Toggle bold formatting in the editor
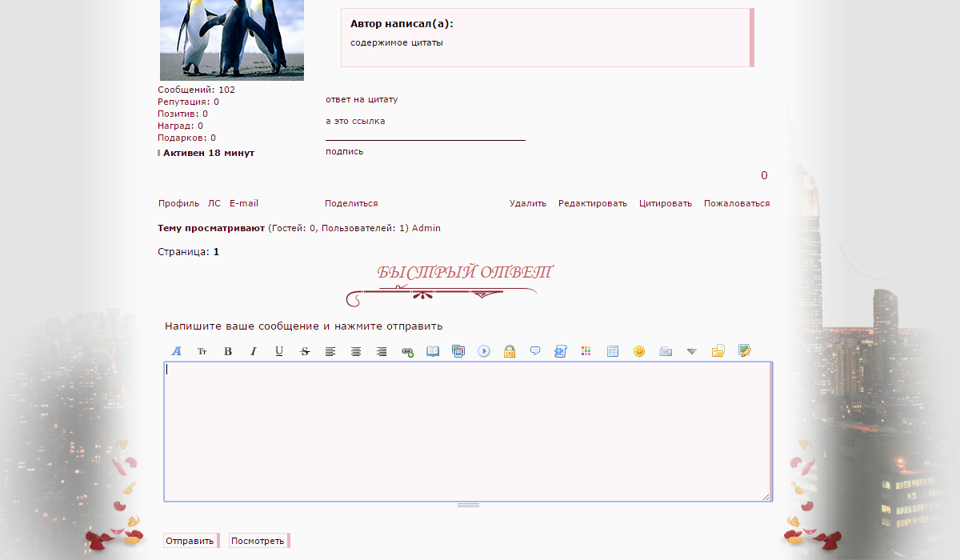This screenshot has width=960, height=560. pyautogui.click(x=228, y=351)
